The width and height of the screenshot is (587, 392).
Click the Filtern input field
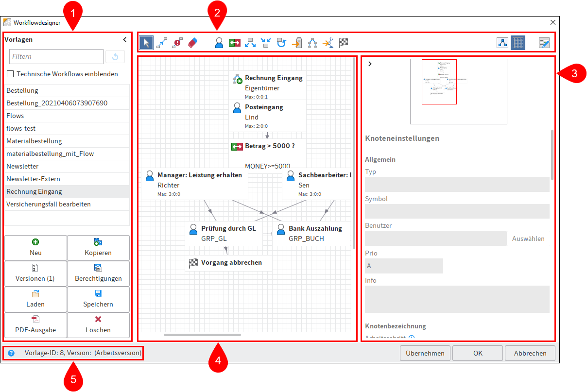[x=56, y=57]
